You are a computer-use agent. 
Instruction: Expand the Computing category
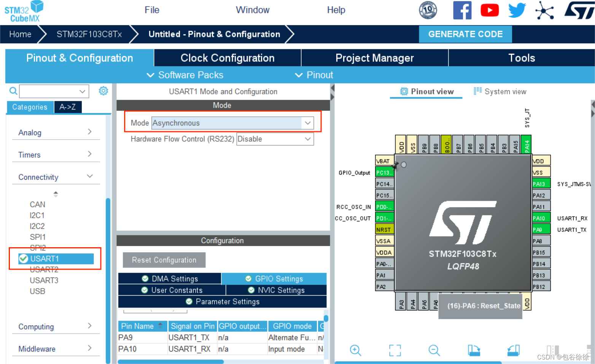(x=56, y=326)
